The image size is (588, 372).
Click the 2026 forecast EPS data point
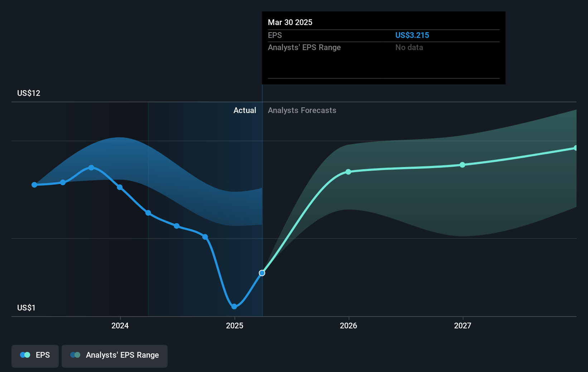tap(348, 172)
